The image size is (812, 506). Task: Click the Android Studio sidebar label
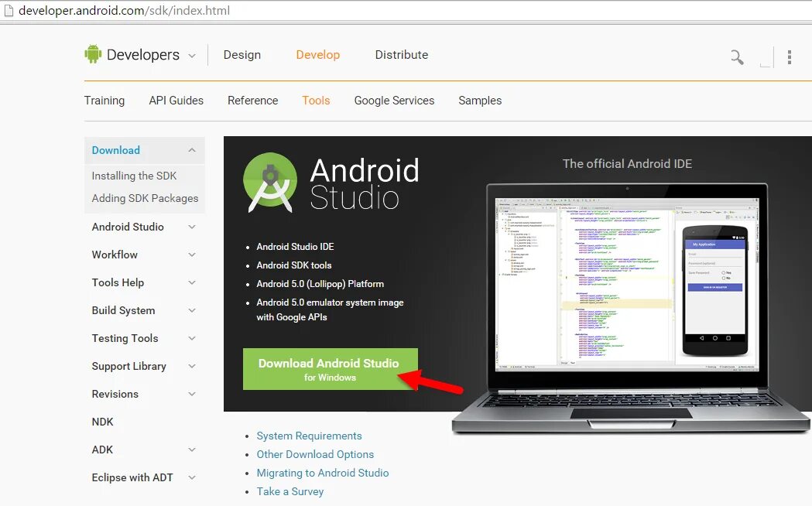pyautogui.click(x=128, y=227)
